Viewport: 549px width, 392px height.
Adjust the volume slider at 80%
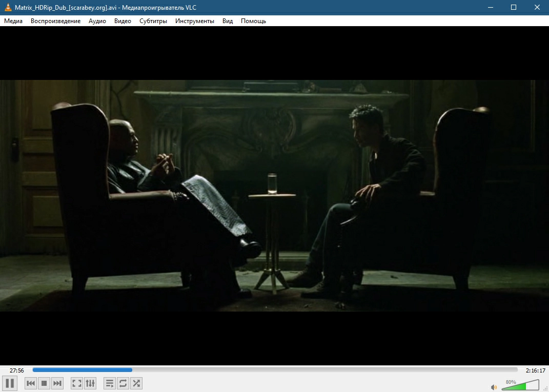click(520, 385)
